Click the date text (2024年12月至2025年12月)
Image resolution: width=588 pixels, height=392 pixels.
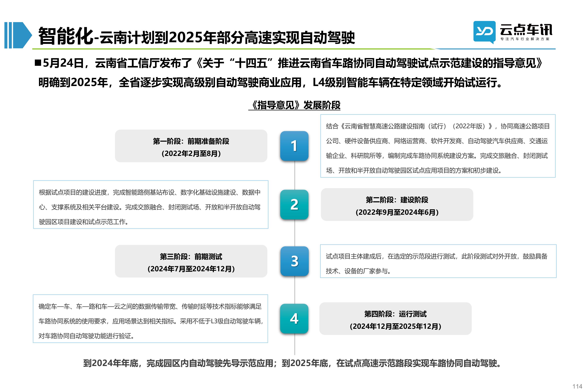395,326
